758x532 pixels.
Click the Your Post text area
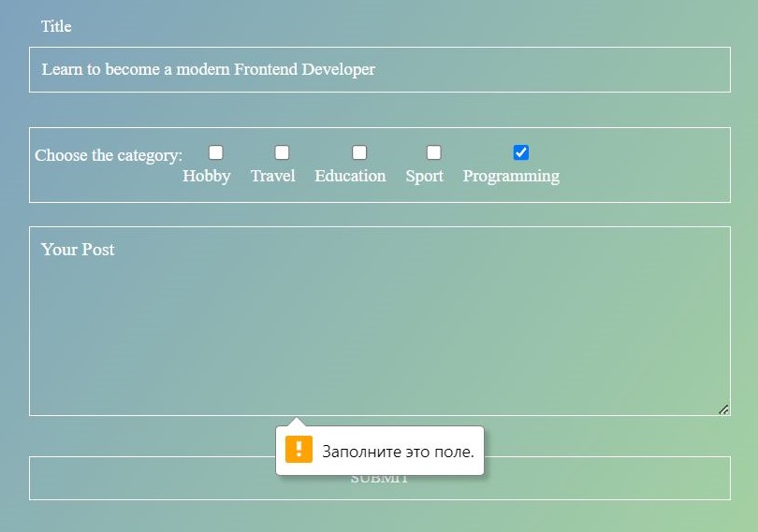(380, 321)
